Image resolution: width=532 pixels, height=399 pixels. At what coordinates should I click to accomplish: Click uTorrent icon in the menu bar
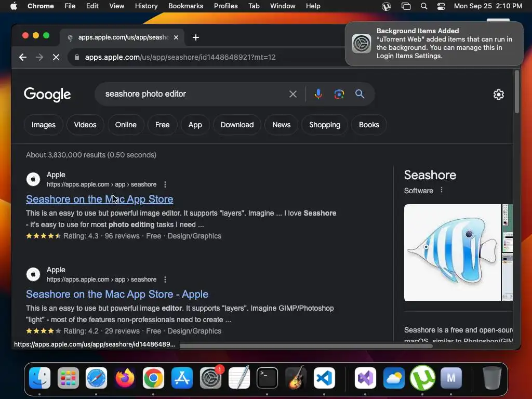click(386, 6)
